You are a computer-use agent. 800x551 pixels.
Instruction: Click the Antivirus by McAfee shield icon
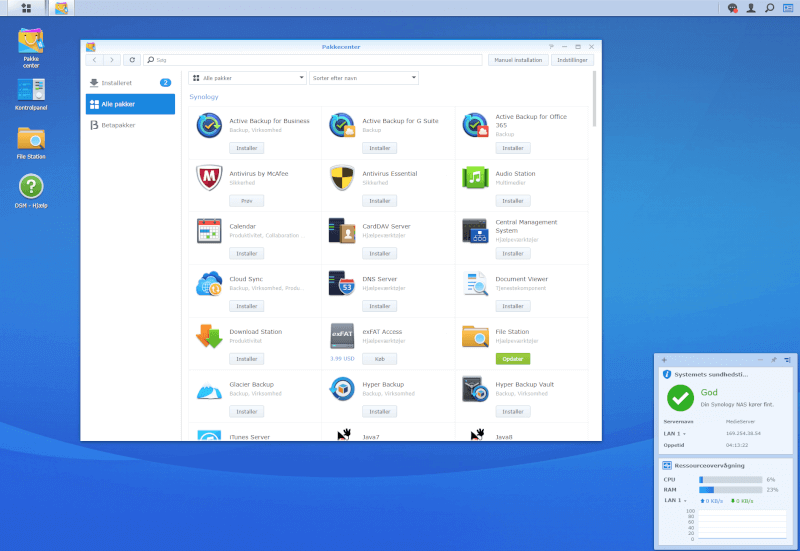tap(209, 178)
